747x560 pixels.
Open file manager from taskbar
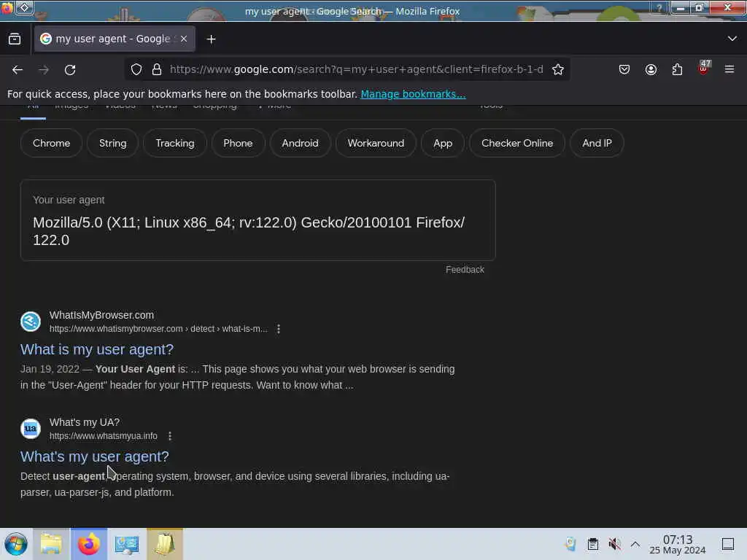click(x=51, y=544)
